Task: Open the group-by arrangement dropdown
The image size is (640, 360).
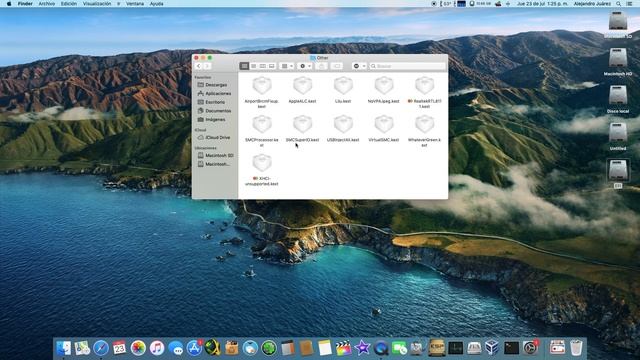Action: point(287,66)
